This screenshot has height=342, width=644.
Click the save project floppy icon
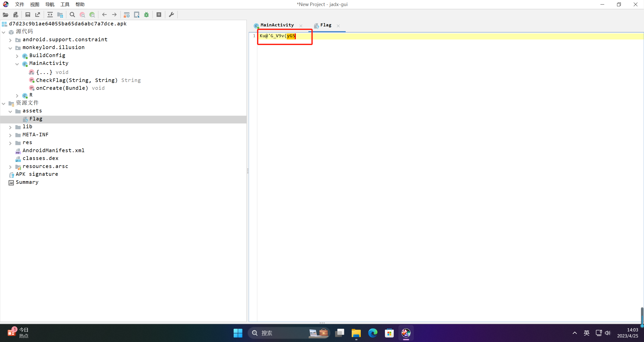coord(28,15)
